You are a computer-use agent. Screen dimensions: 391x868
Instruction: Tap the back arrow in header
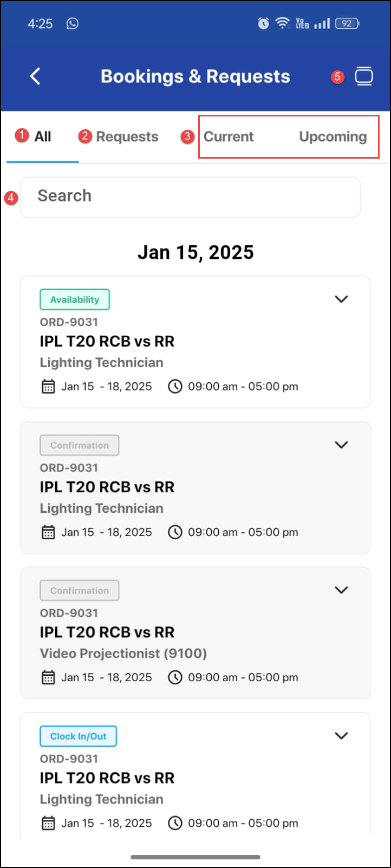click(35, 76)
